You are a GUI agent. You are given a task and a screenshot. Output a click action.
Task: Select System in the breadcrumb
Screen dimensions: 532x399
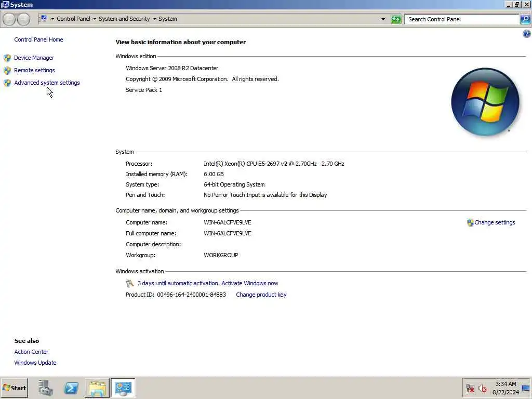[x=168, y=19]
